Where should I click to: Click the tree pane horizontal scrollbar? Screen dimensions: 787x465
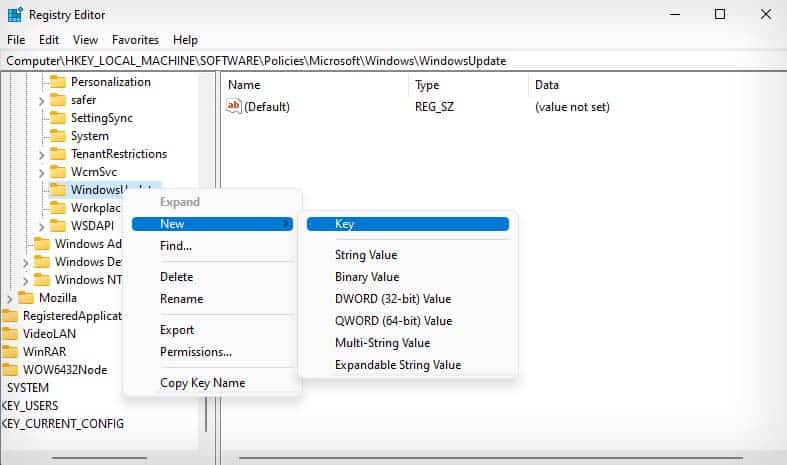click(99, 458)
